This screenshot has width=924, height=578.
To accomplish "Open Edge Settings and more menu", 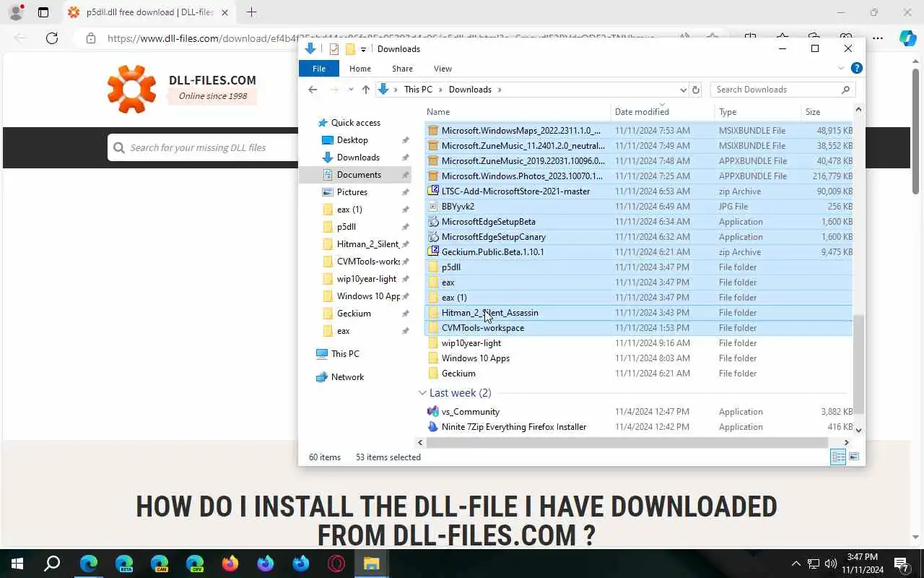I will (x=877, y=38).
